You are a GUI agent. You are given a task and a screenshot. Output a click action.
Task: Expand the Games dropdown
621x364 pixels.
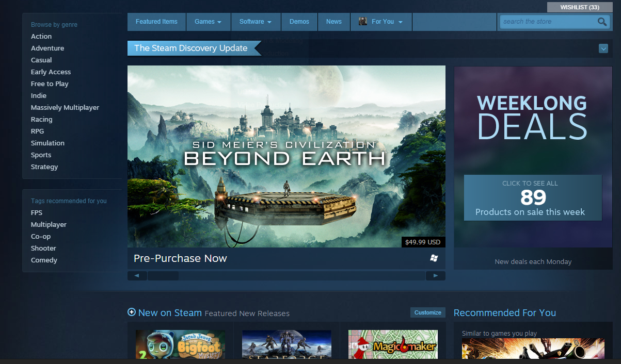pos(208,22)
